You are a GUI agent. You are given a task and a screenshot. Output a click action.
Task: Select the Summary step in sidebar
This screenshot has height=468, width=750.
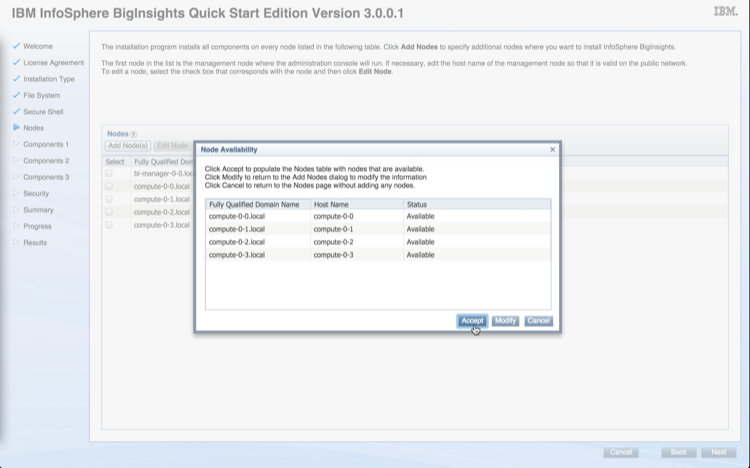38,210
